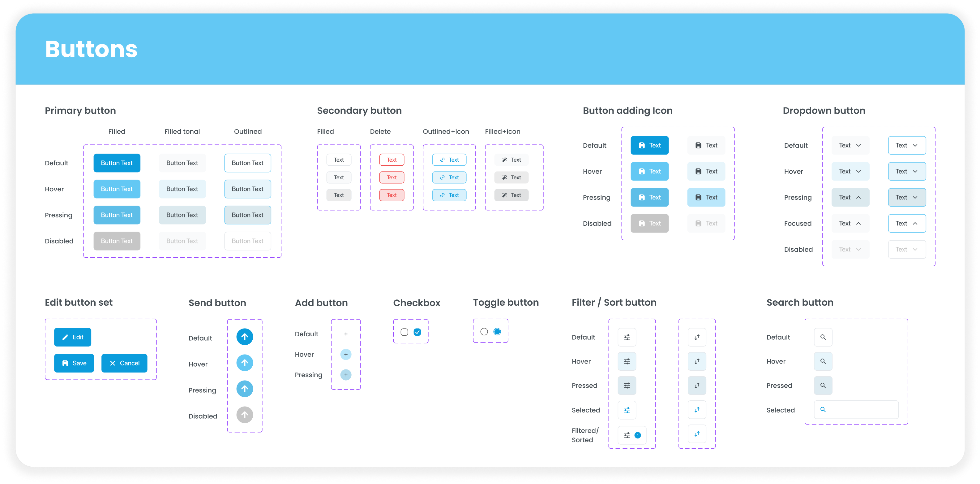Click the blue Edit button

tap(72, 337)
